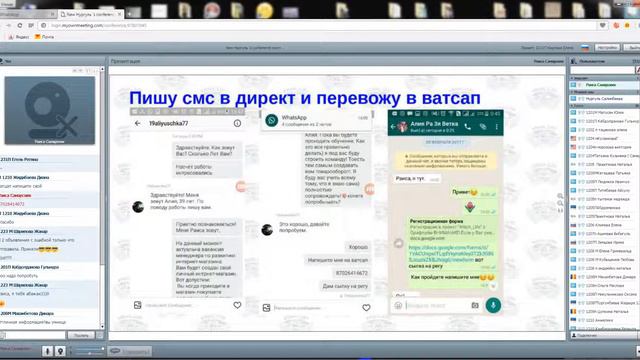640x360 pixels.
Task: Click image attach icon in left direct chat
Action: [138, 305]
